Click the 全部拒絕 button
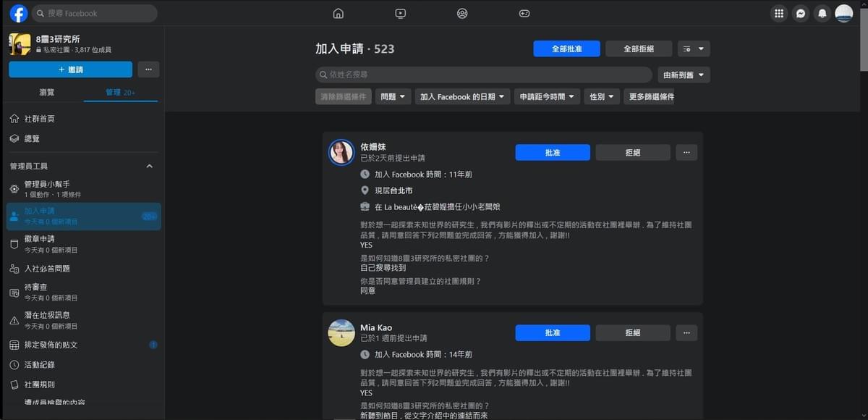Image resolution: width=868 pixels, height=420 pixels. coord(639,49)
